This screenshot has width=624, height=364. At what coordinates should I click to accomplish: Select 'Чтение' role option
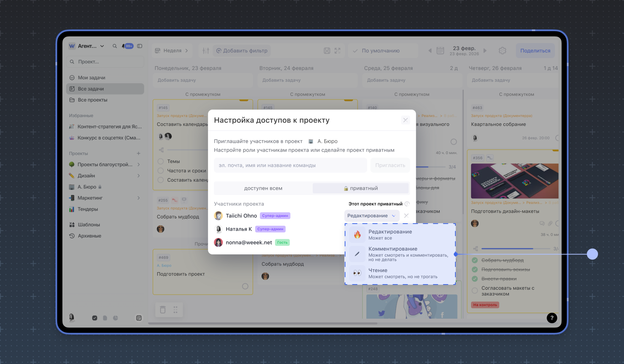(400, 273)
